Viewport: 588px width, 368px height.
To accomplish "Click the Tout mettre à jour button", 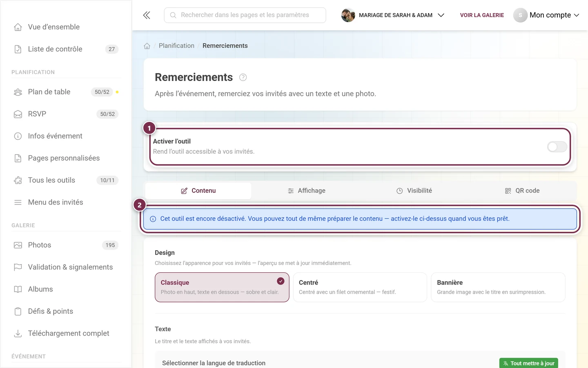I will point(529,363).
